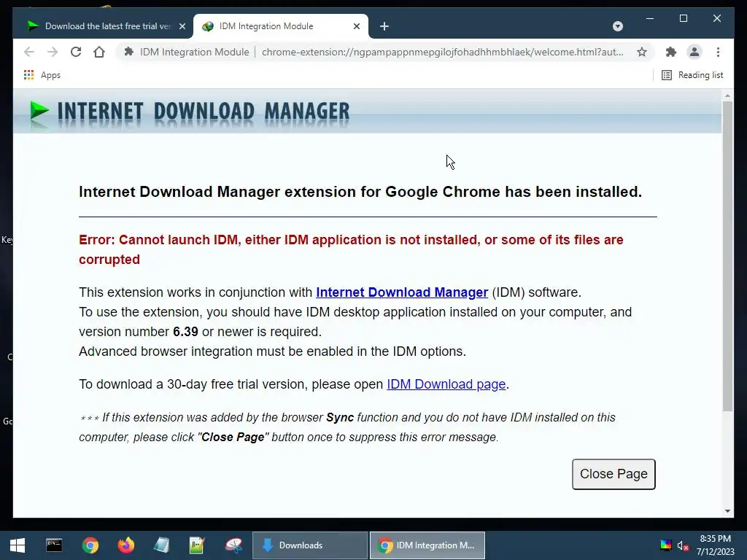Minimize the Chrome window
This screenshot has width=747, height=560.
(x=650, y=18)
